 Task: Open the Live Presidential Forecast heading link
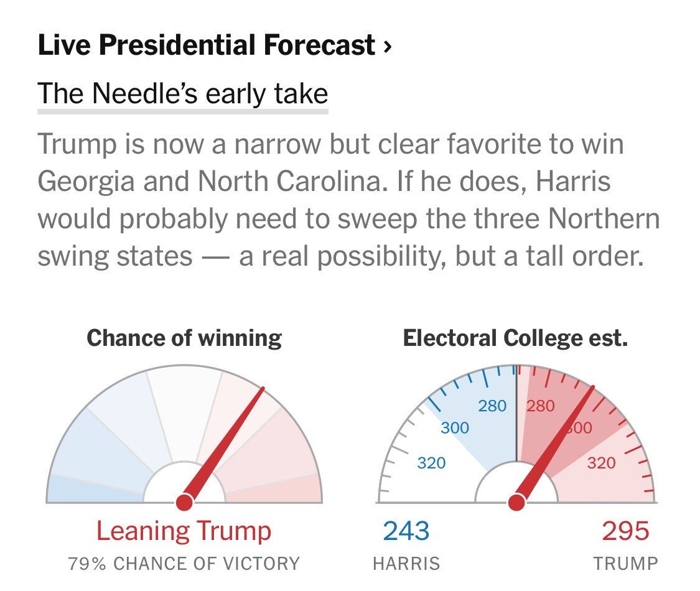(x=215, y=45)
